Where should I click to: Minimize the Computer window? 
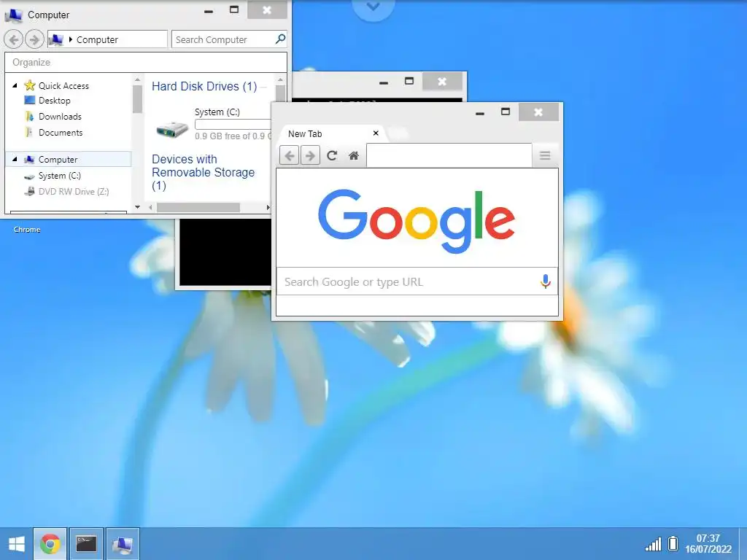coord(209,12)
